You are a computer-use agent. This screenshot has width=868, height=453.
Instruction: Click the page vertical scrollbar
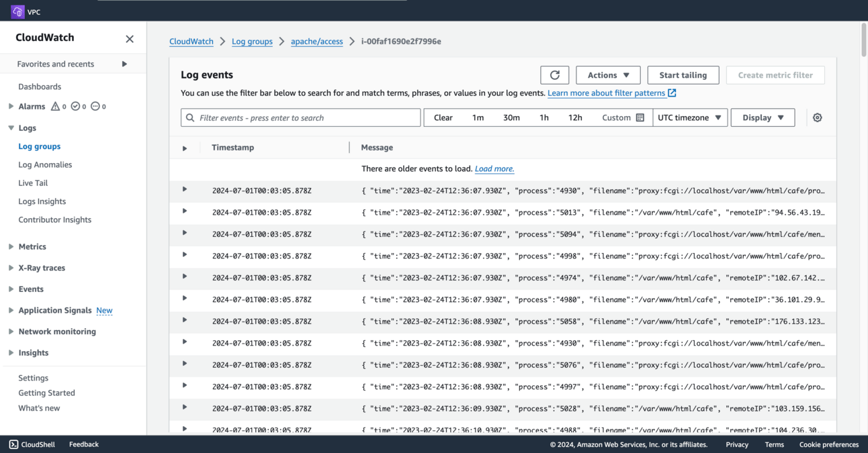pyautogui.click(x=864, y=40)
